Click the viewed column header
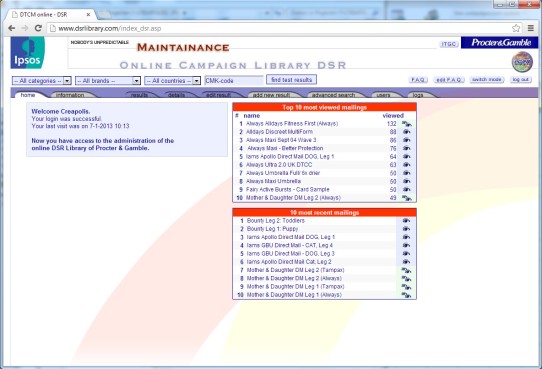This screenshot has height=369, width=542. (393, 116)
